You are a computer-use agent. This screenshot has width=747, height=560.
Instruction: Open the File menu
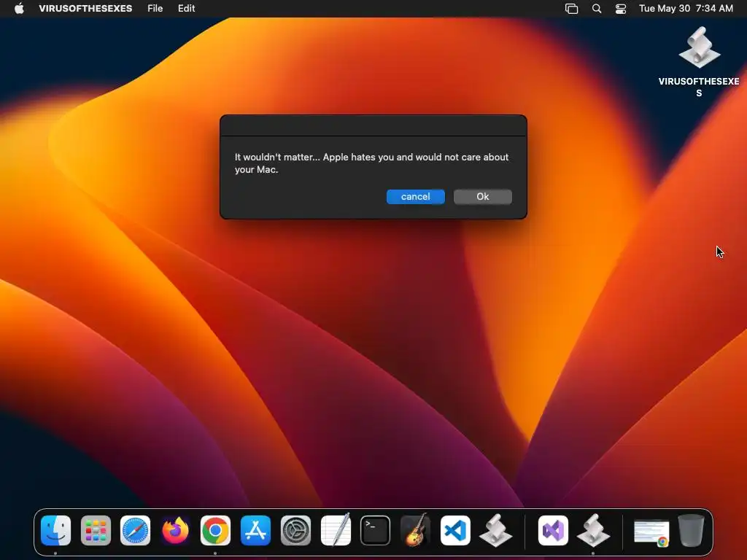[155, 9]
